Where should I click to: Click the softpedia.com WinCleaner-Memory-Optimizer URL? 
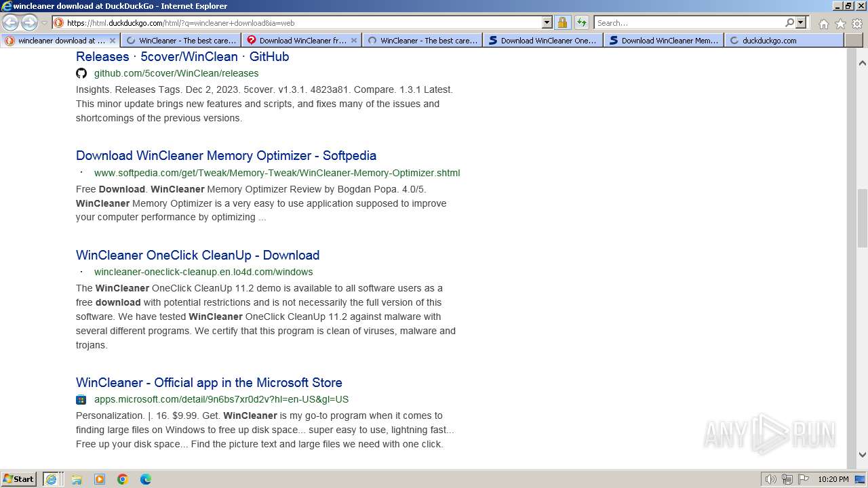[x=277, y=173]
